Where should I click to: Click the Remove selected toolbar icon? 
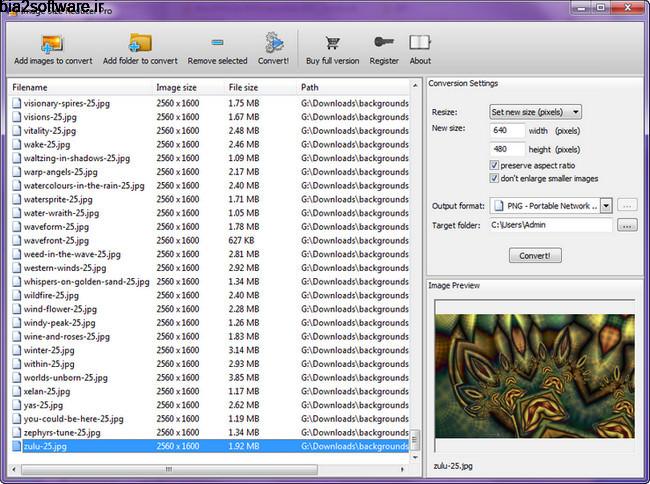click(217, 42)
